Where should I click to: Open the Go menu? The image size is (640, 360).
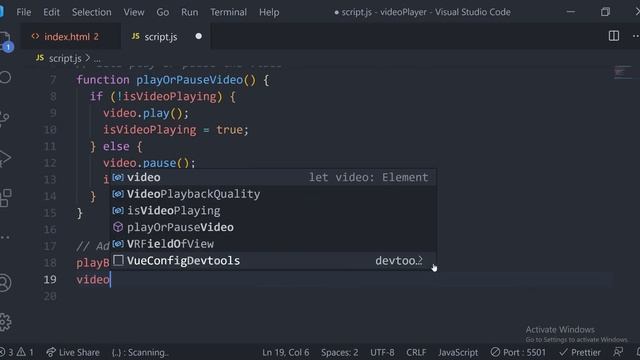(x=162, y=12)
